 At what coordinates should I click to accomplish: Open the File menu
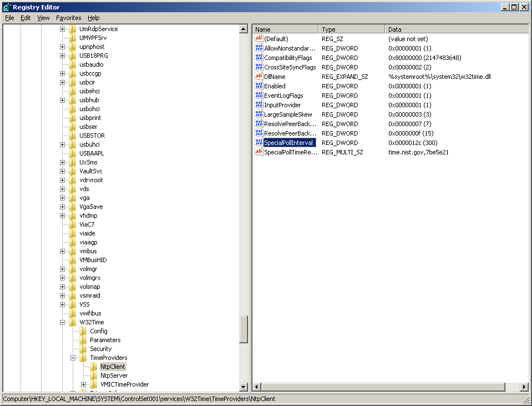(x=9, y=18)
